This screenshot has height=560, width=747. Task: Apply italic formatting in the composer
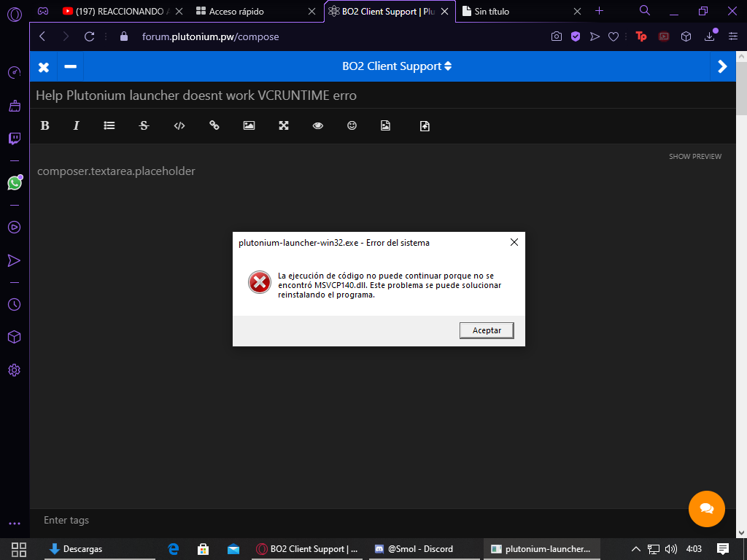pos(76,125)
